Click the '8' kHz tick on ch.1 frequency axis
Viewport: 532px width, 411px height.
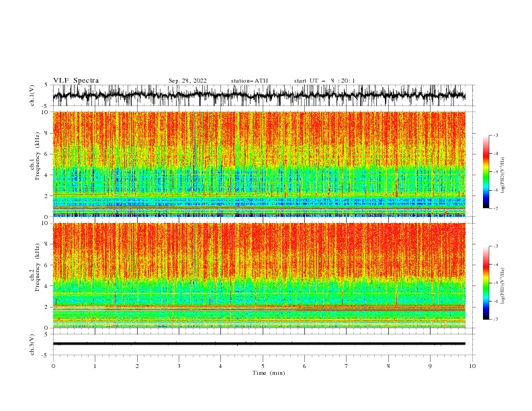point(47,133)
